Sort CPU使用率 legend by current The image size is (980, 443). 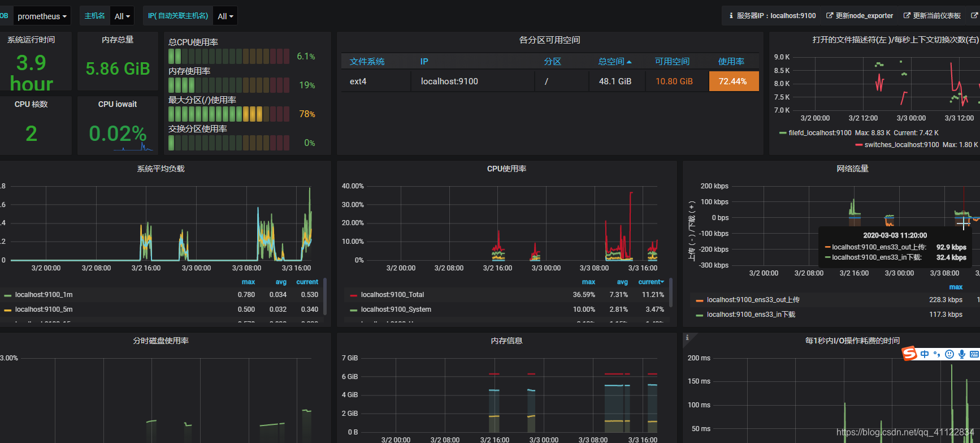tap(651, 282)
